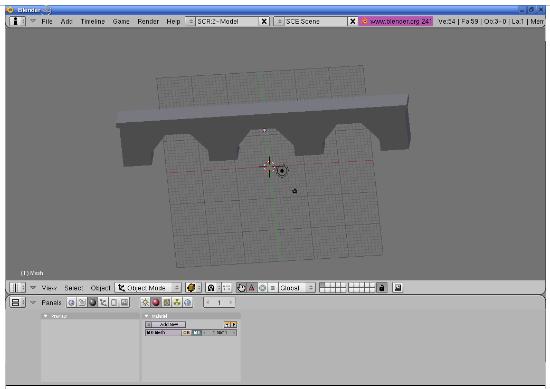
Task: Toggle the lock layers to scene icon
Action: point(382,288)
